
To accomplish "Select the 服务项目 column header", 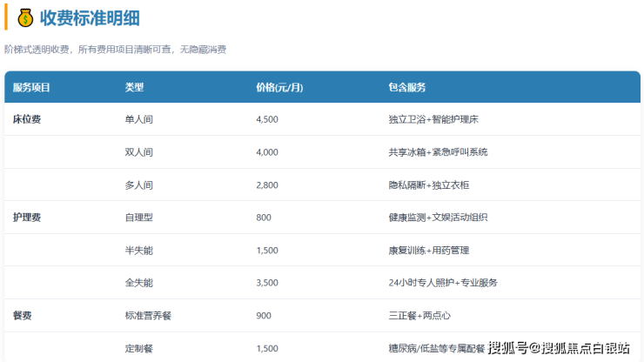I will (x=31, y=87).
